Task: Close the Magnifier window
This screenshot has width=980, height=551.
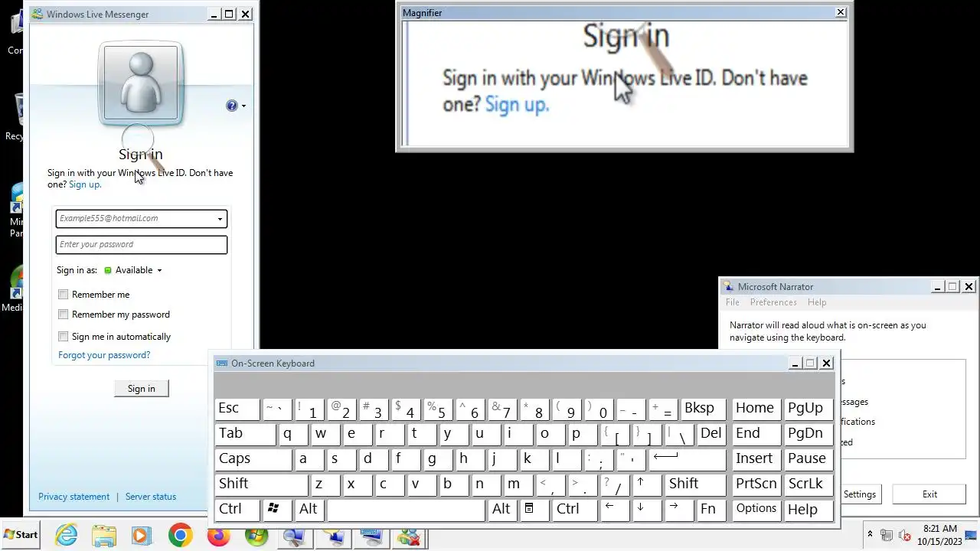Action: pos(841,12)
